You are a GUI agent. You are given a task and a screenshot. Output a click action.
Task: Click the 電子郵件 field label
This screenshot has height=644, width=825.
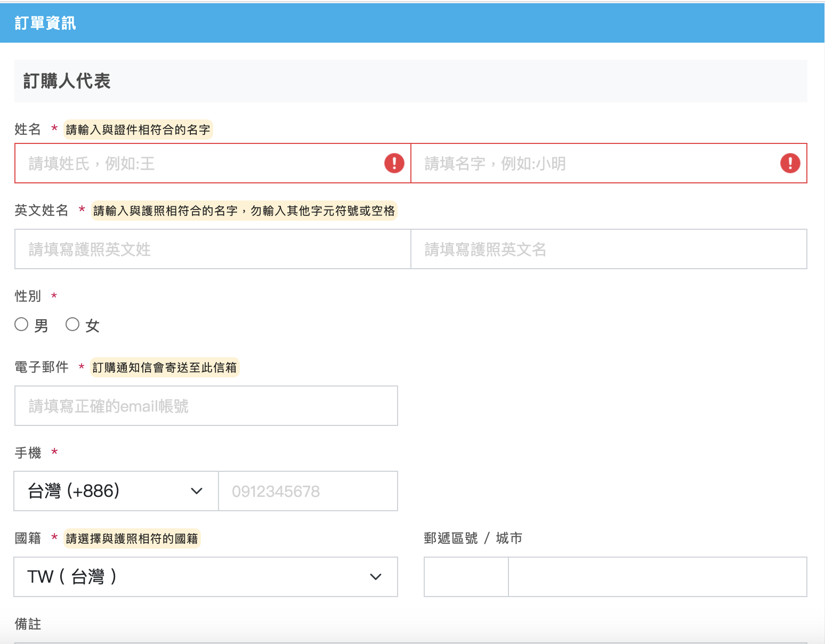[x=42, y=367]
